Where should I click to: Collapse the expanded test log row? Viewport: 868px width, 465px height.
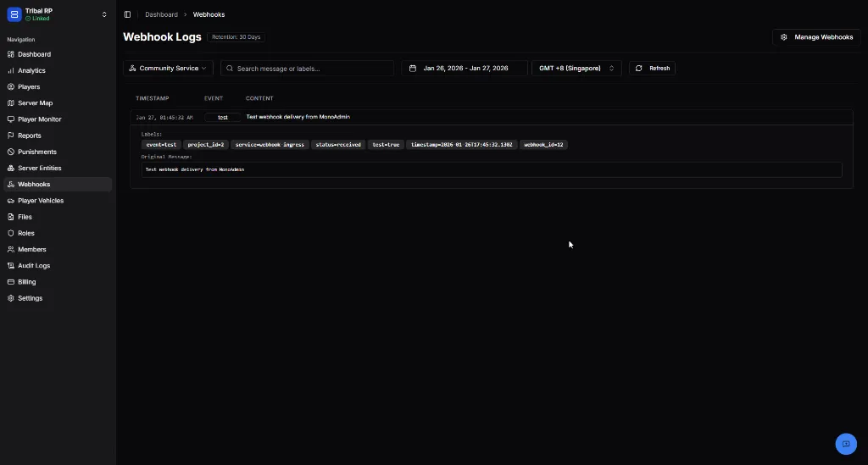tap(492, 117)
